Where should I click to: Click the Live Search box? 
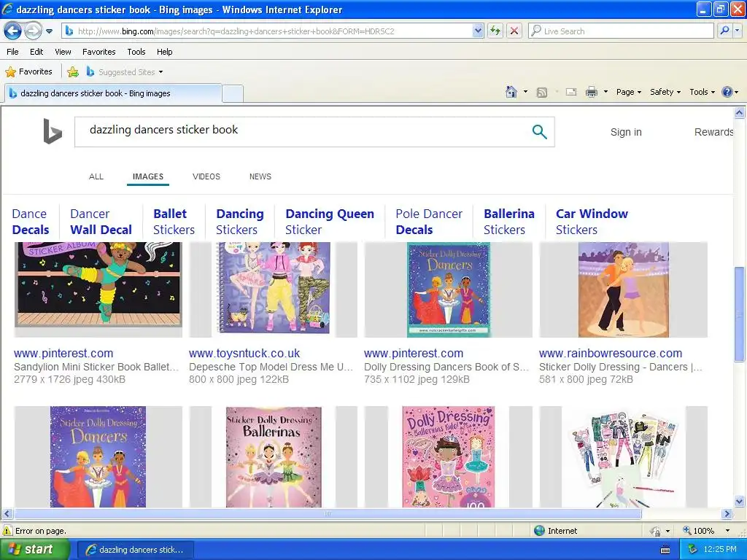click(x=621, y=31)
